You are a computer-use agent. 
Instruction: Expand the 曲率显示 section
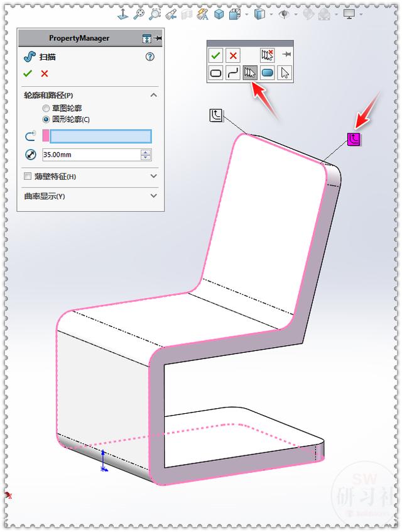(x=153, y=196)
